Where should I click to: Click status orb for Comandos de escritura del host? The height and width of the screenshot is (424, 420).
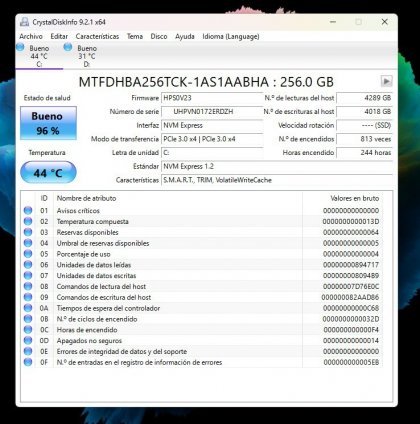(28, 297)
